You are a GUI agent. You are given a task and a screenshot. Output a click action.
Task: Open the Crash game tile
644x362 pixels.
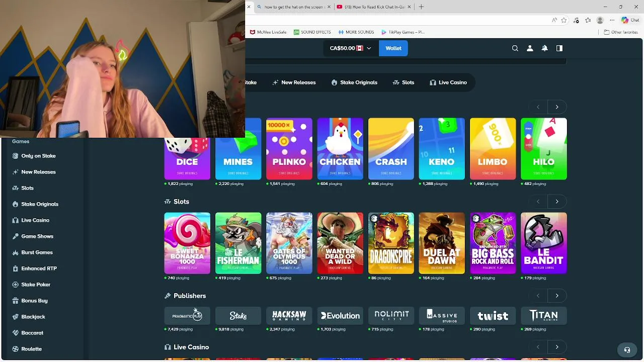pos(391,149)
